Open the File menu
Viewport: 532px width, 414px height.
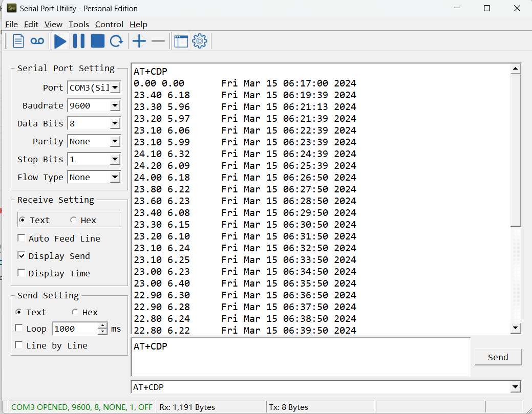[11, 25]
